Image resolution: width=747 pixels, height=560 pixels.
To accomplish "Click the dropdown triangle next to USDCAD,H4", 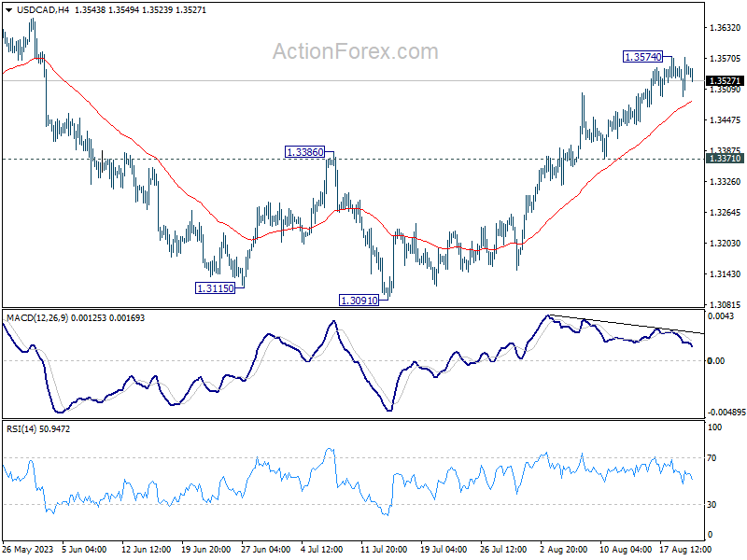I will (9, 10).
